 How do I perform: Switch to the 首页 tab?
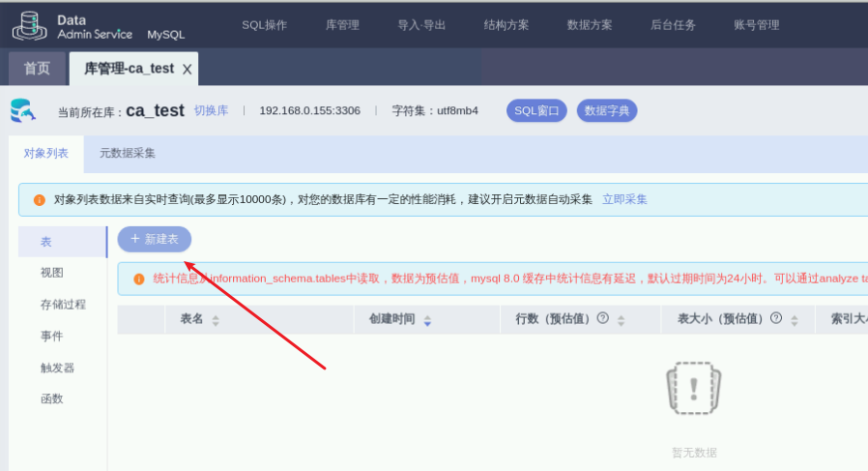37,69
